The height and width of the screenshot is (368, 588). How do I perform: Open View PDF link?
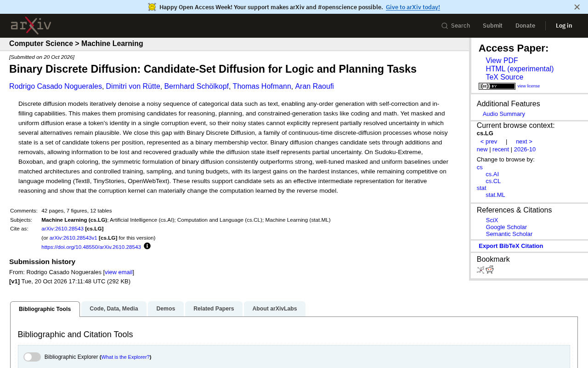502,61
